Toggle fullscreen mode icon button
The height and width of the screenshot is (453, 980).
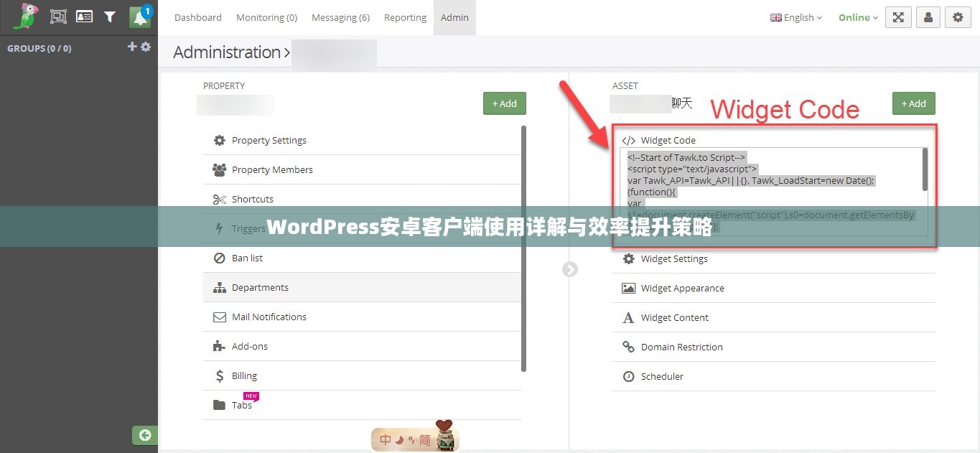click(898, 17)
